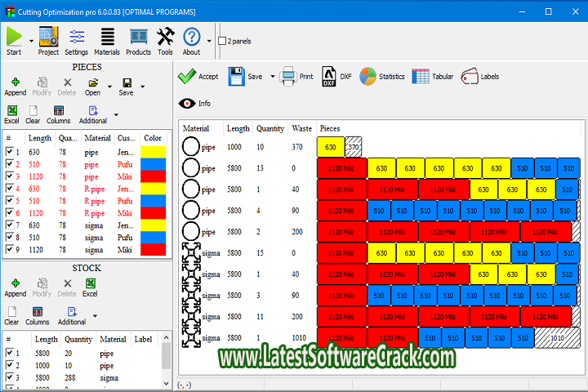
Task: Expand the PIECES Additional dropdown arrow
Action: pos(116,115)
